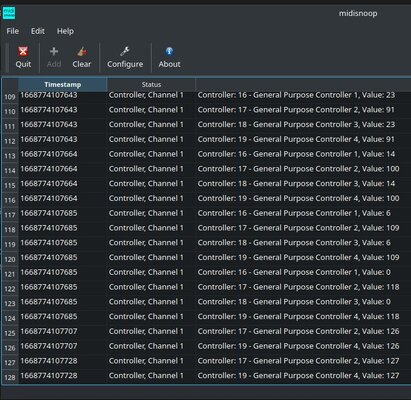Select row 113 timestamp cell 1668774107664
The width and height of the screenshot is (411, 400).
coord(49,154)
